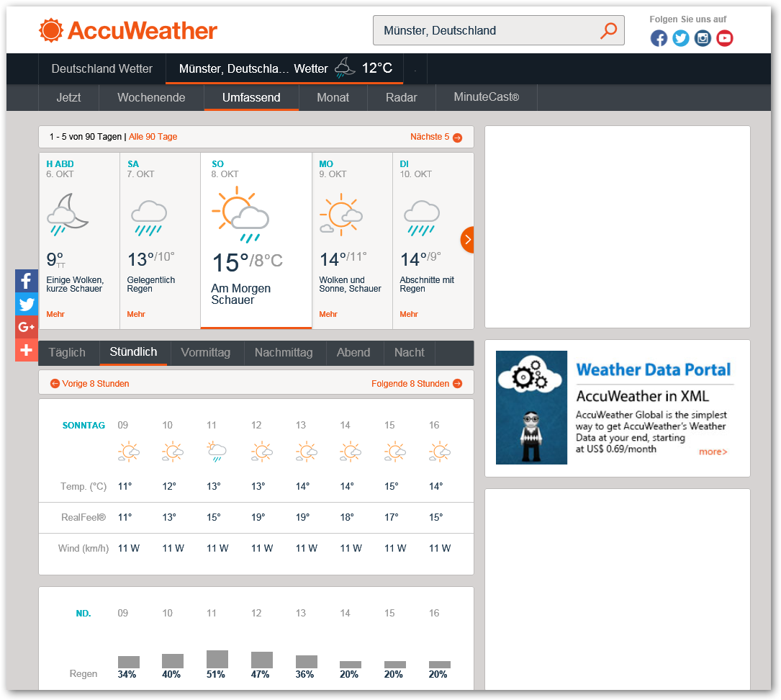Click the plus share icon in sidebar
The height and width of the screenshot is (700, 781).
click(x=27, y=350)
